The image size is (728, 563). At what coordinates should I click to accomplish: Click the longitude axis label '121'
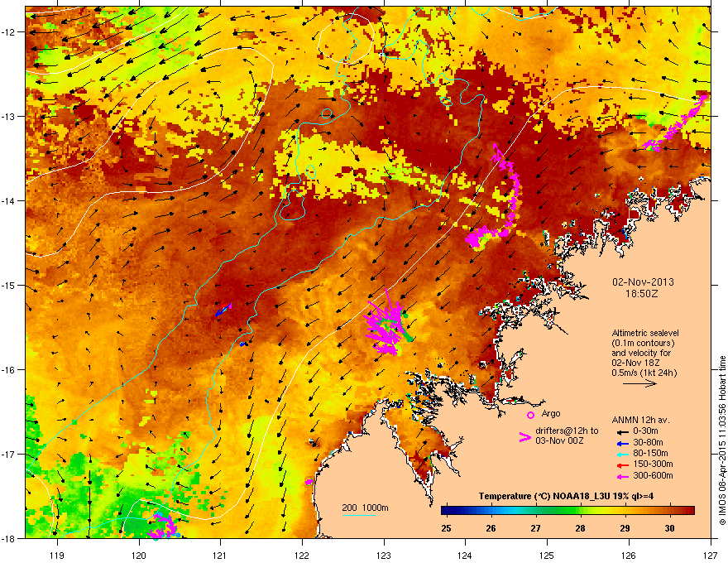(221, 555)
